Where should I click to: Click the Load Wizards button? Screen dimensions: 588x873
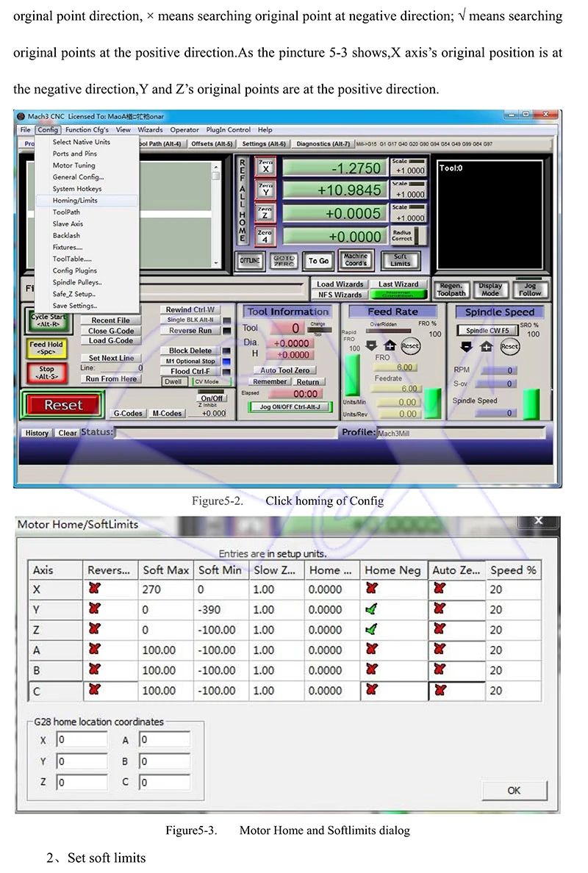pyautogui.click(x=340, y=284)
